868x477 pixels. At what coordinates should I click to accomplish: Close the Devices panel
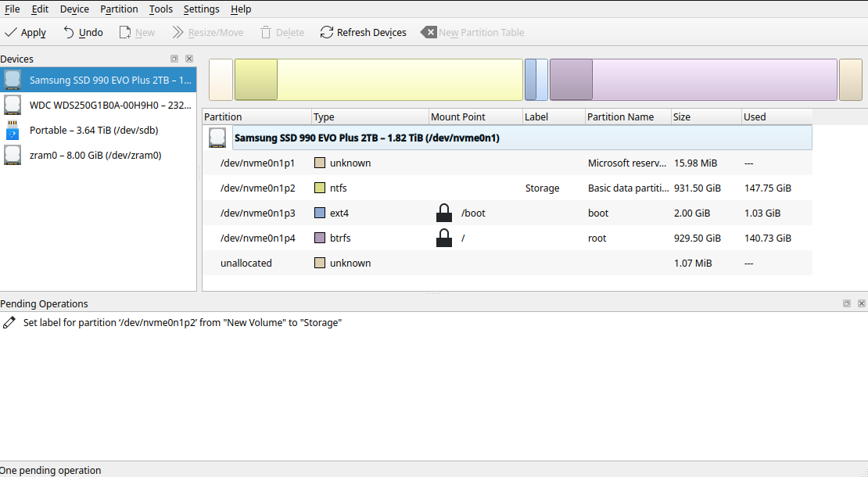[x=189, y=59]
